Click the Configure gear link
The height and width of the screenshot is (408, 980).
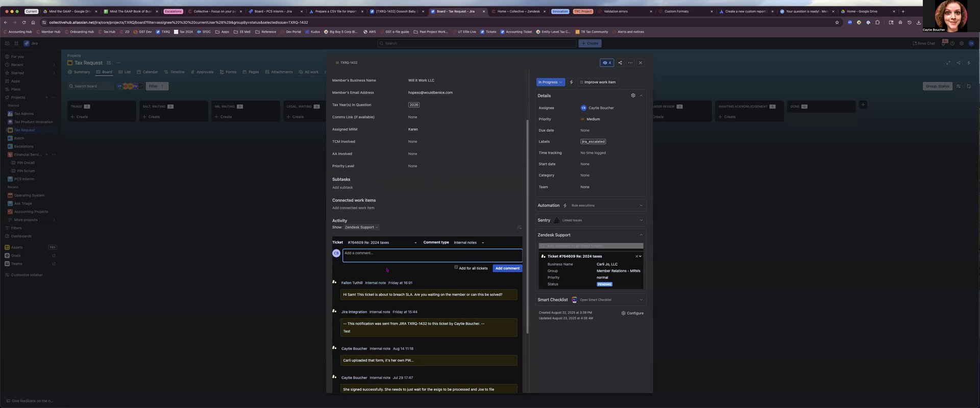tap(632, 313)
